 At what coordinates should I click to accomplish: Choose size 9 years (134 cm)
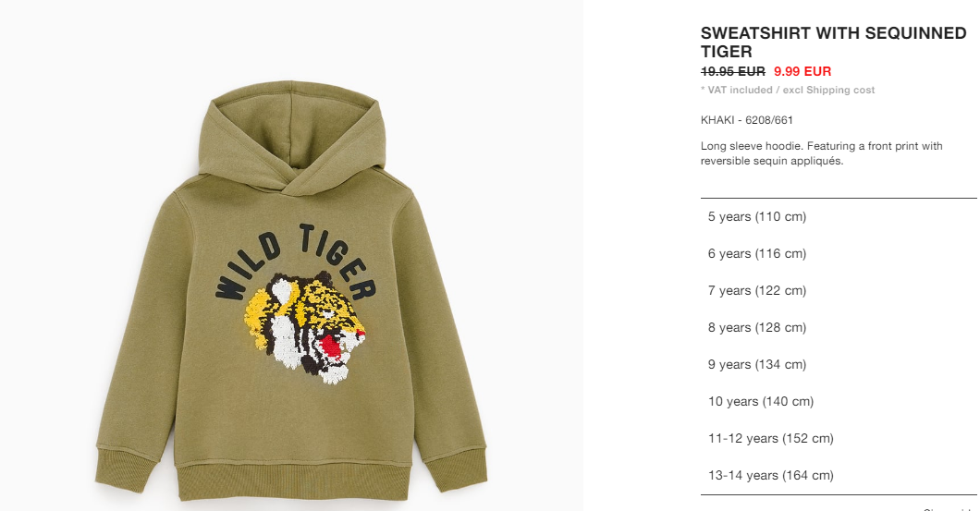pyautogui.click(x=839, y=364)
